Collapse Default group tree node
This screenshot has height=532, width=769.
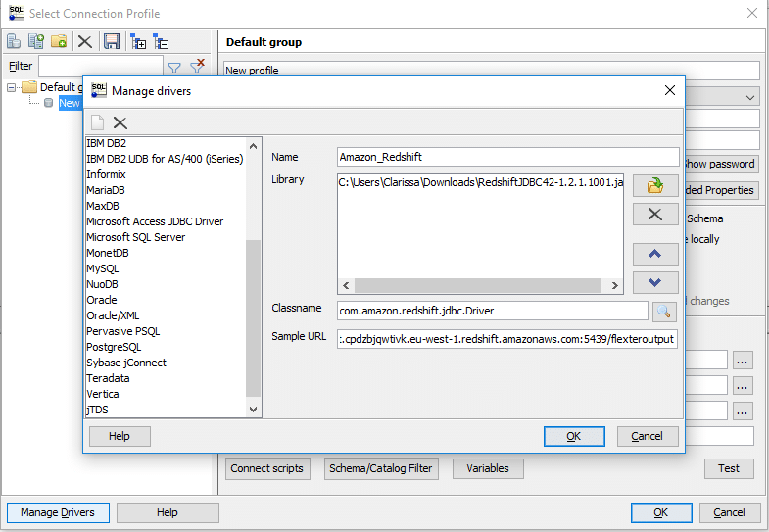[12, 88]
